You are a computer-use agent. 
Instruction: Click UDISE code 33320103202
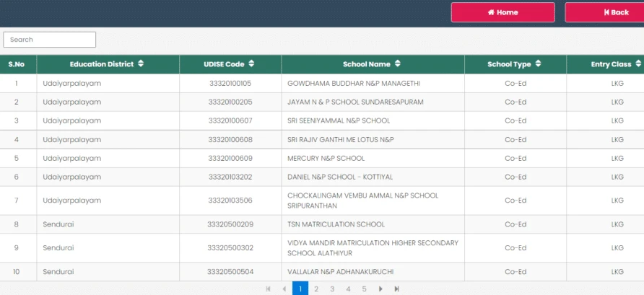(x=230, y=177)
